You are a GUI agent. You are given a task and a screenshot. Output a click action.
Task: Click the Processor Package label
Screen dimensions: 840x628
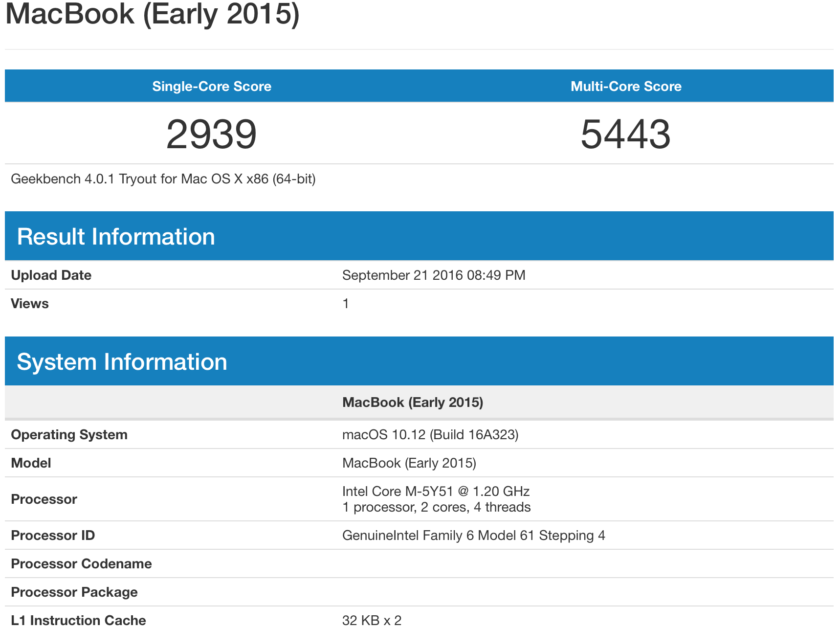74,592
